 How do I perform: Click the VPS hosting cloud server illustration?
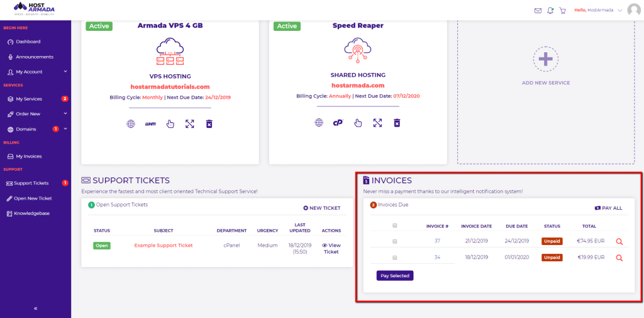click(170, 51)
